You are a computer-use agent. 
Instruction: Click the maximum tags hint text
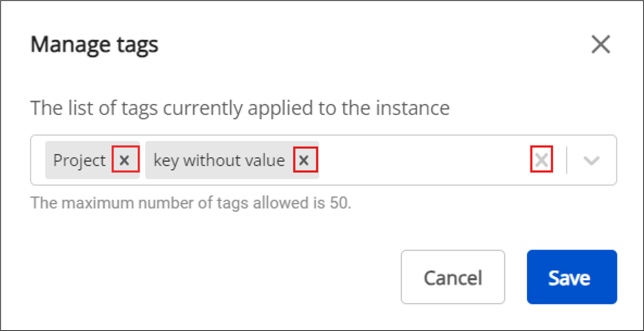(191, 203)
